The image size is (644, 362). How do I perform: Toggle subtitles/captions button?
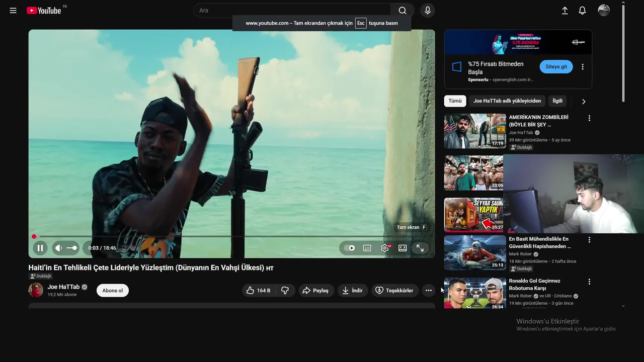tap(367, 248)
